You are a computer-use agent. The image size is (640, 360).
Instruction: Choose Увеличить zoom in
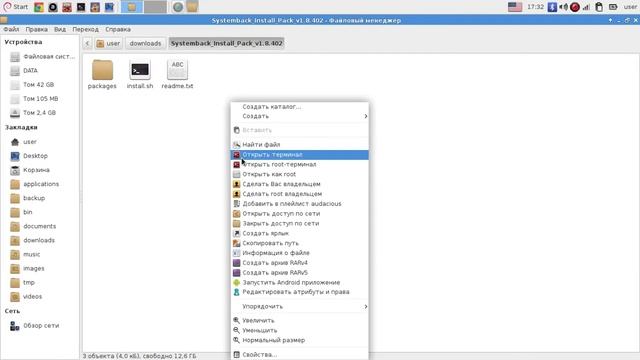coord(300,320)
